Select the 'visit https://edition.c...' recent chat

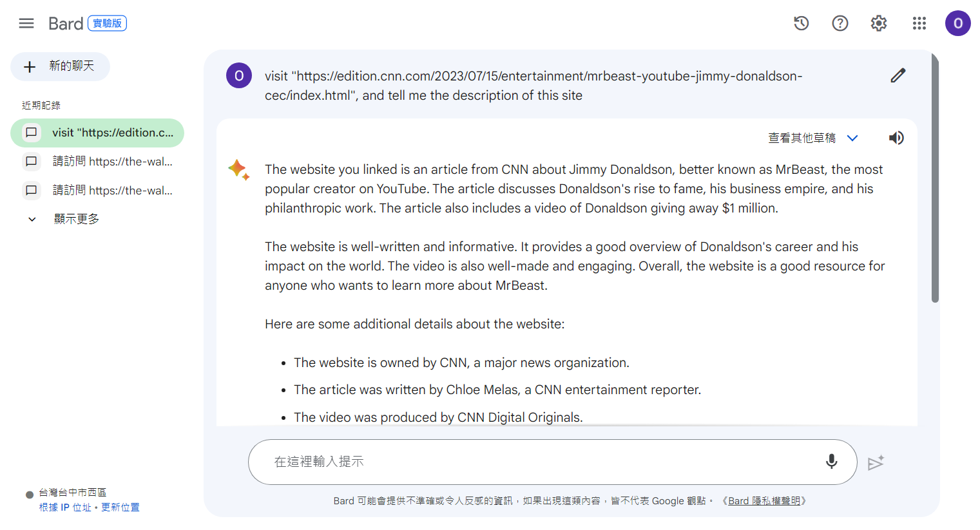point(97,133)
